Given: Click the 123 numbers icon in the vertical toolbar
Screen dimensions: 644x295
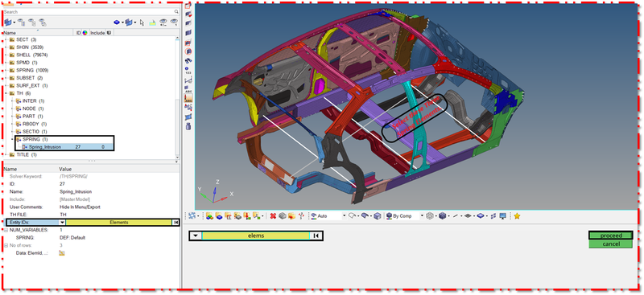Looking at the screenshot, I should click(x=188, y=70).
